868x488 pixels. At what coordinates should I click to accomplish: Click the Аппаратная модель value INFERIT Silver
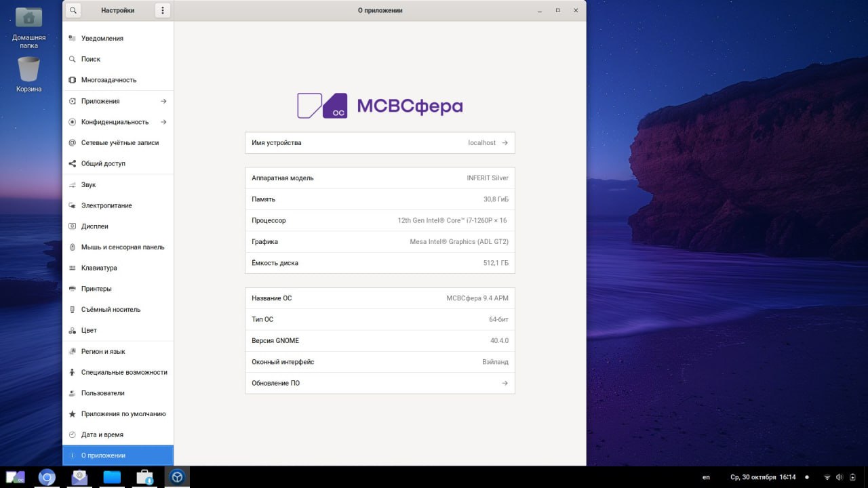[488, 178]
